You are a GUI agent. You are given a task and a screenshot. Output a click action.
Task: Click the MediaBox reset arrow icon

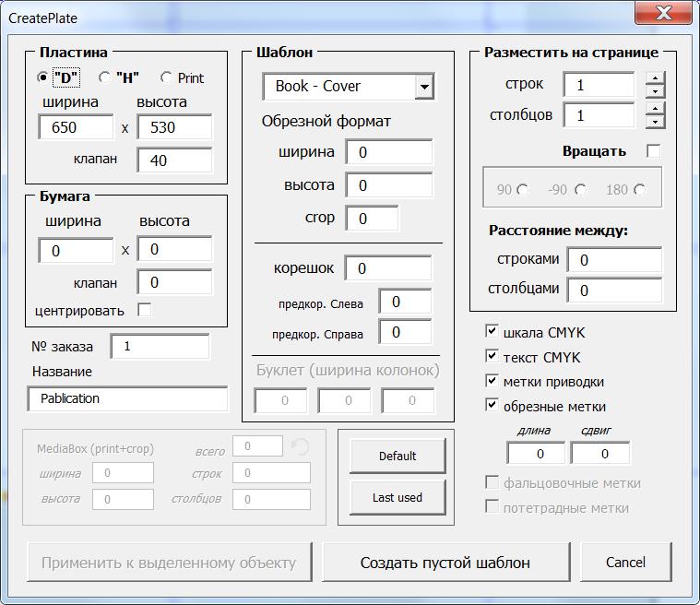click(300, 446)
